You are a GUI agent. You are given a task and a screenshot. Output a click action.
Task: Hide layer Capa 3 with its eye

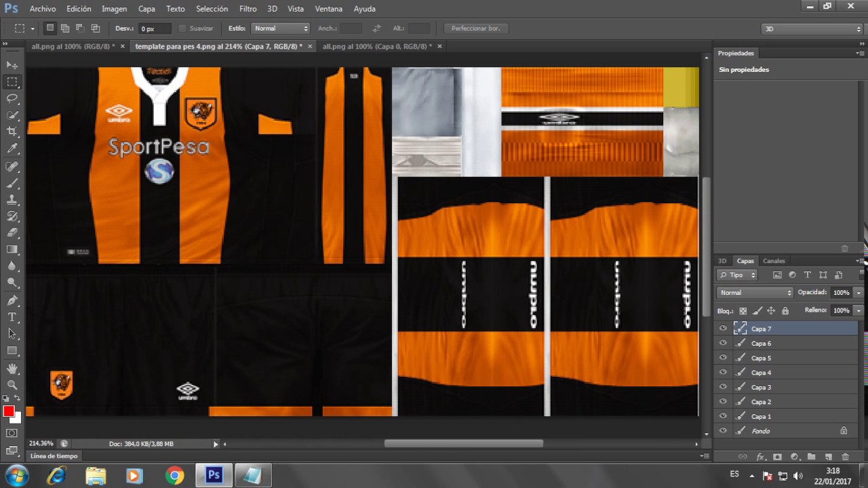click(x=723, y=387)
